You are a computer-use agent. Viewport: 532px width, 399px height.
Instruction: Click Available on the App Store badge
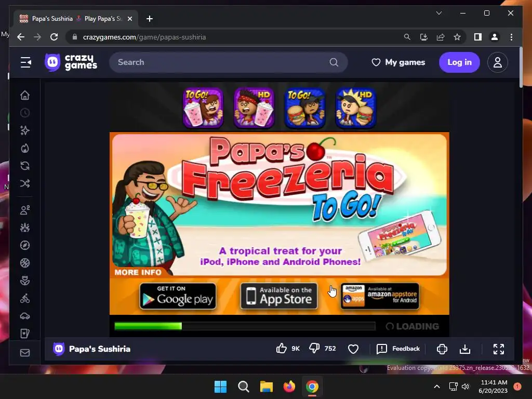click(279, 296)
